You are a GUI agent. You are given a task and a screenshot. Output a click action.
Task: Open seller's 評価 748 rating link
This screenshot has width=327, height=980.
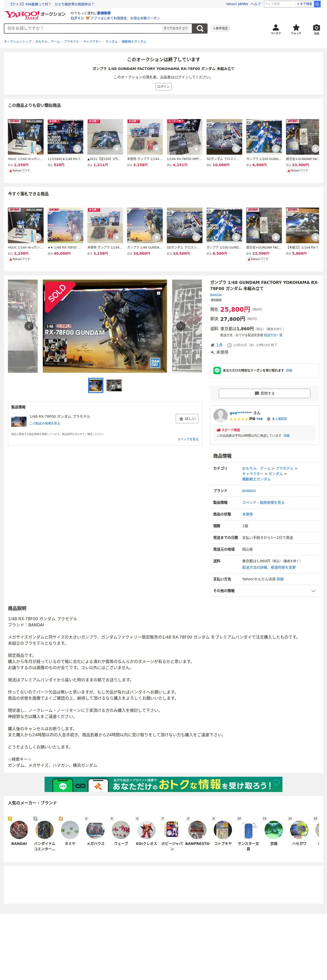pyautogui.click(x=256, y=419)
